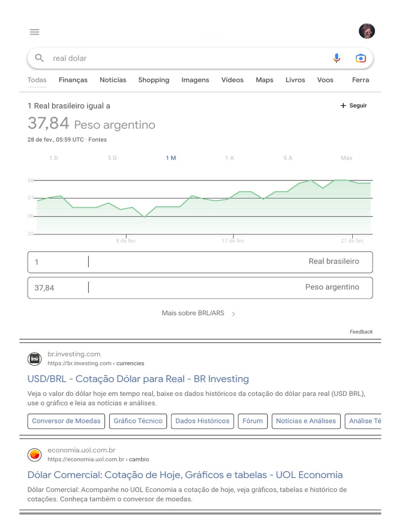Open the Peso argentino currency selector
The width and height of the screenshot is (399, 532).
[332, 287]
